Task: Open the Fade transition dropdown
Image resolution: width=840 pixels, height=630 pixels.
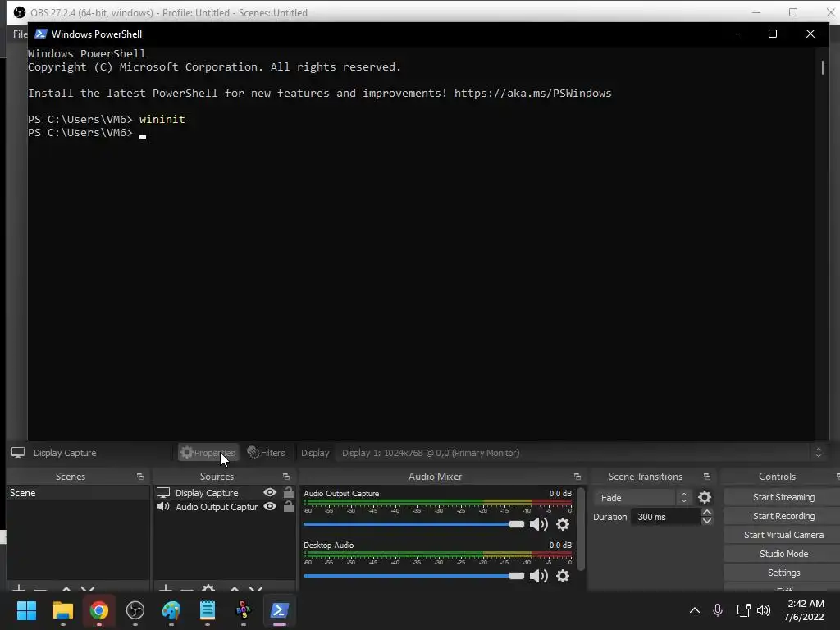Action: 642,498
